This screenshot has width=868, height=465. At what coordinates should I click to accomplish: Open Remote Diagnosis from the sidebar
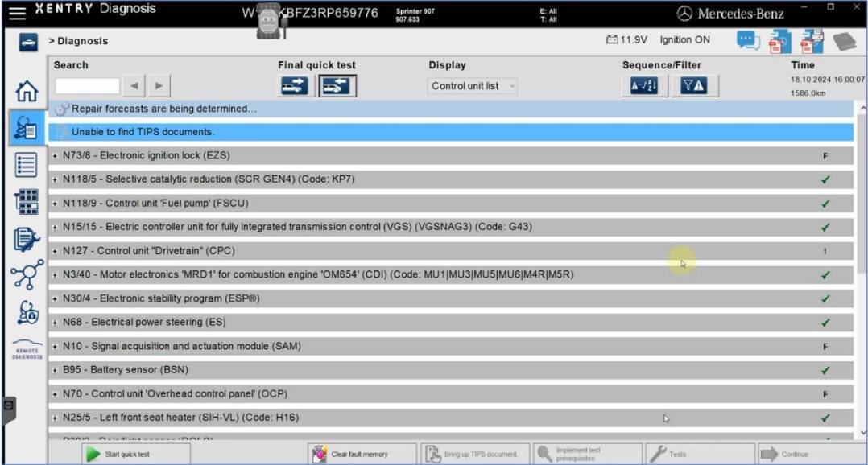tap(27, 350)
